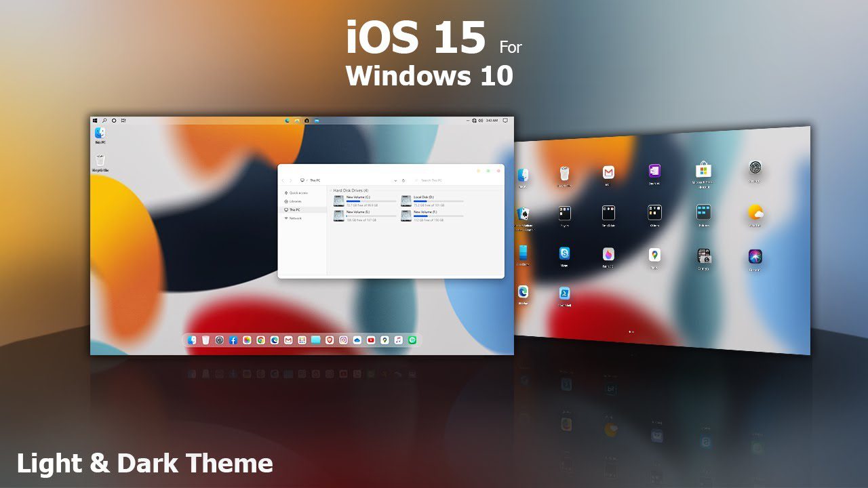This screenshot has height=488, width=868.
Task: Open New Volume (E:) drive
Action: click(x=365, y=216)
